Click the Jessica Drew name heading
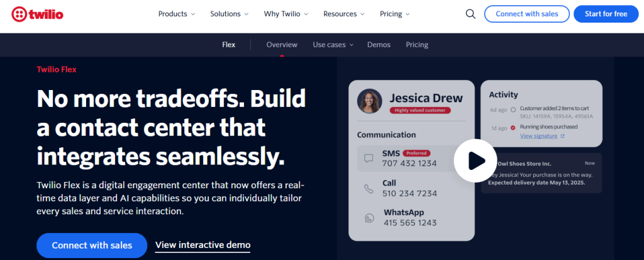The width and height of the screenshot is (644, 260). tap(426, 98)
